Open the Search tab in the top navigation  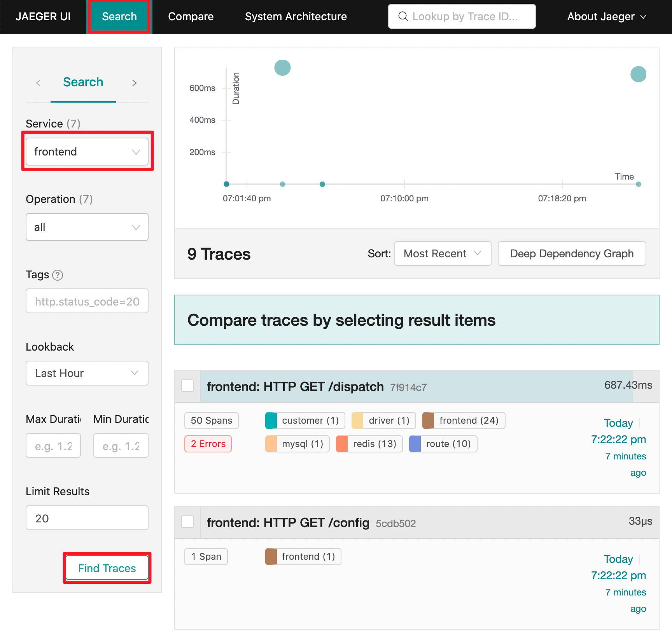(119, 17)
